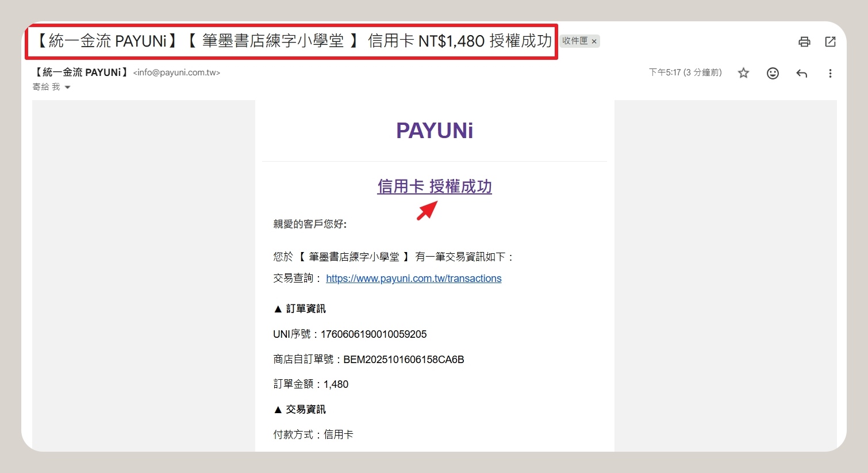Click the purple PAYUNi logo

[x=434, y=131]
